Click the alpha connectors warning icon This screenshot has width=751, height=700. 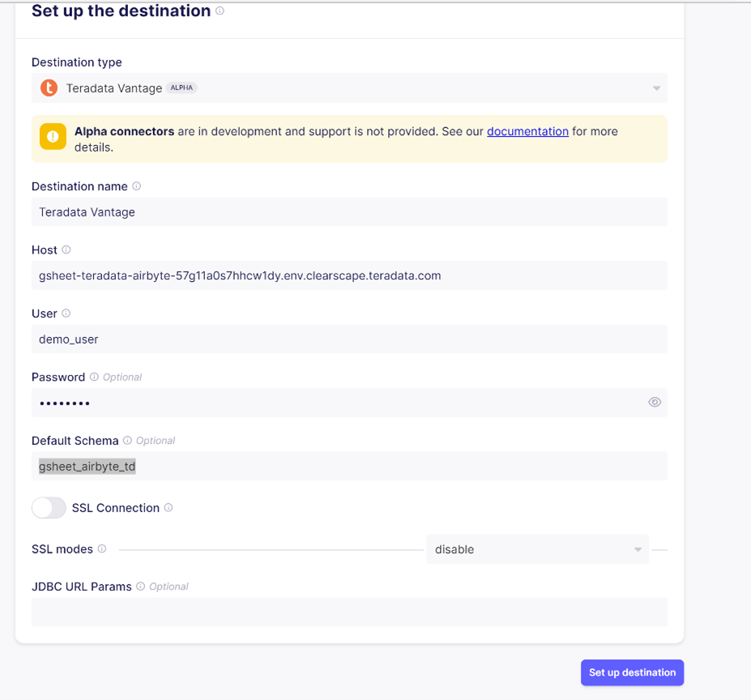(x=52, y=136)
